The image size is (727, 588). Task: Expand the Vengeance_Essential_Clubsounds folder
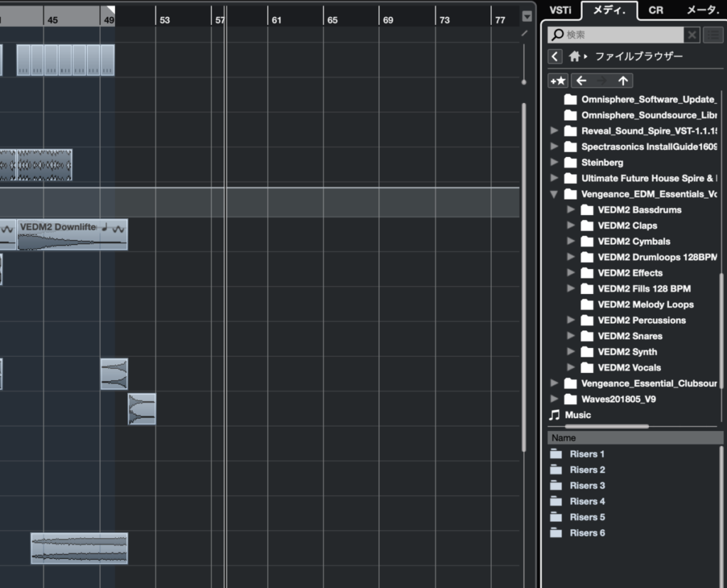pos(554,383)
